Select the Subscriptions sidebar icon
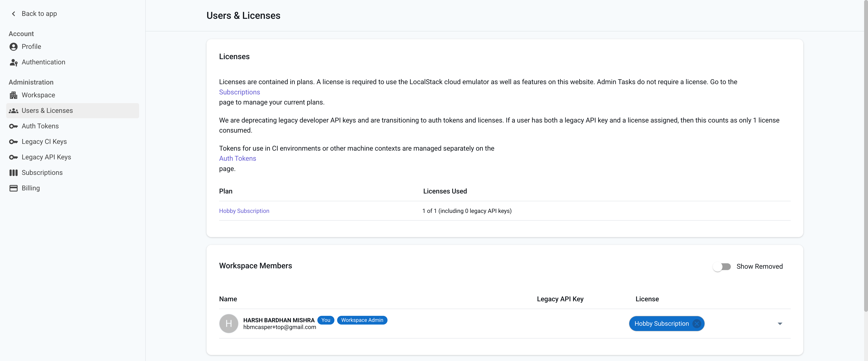 (x=13, y=173)
